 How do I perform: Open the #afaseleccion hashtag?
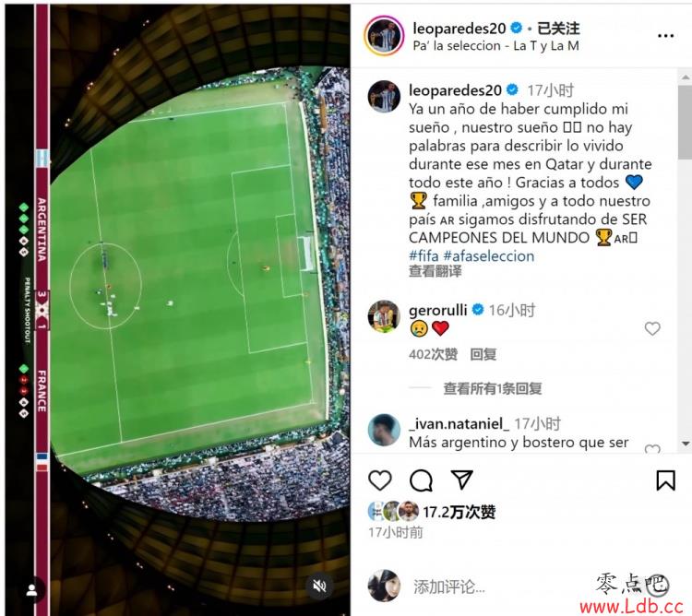488,255
